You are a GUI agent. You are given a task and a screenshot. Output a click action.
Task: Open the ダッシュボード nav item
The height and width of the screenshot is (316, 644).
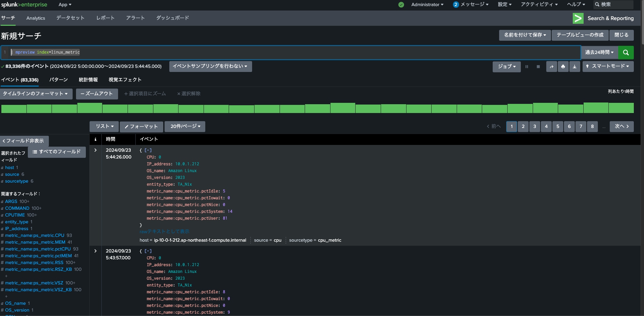click(172, 18)
